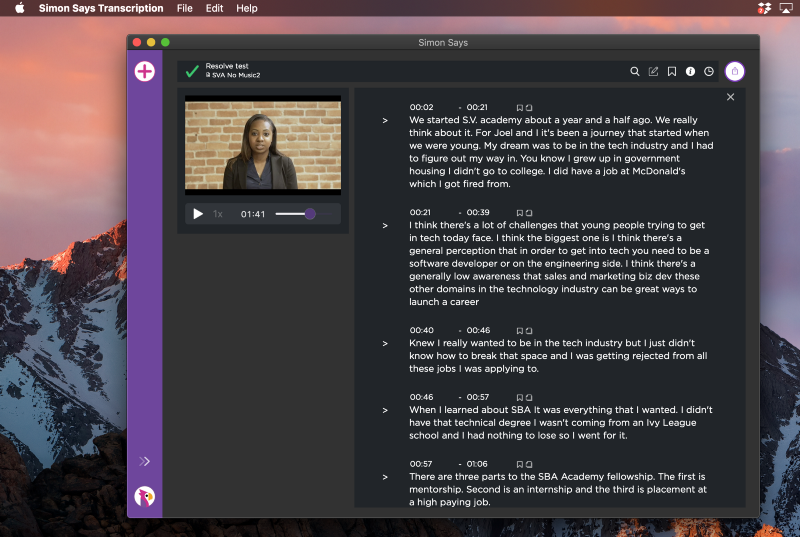Bookmark the 00:02 - 00:21 segment
The height and width of the screenshot is (537, 800).
519,108
